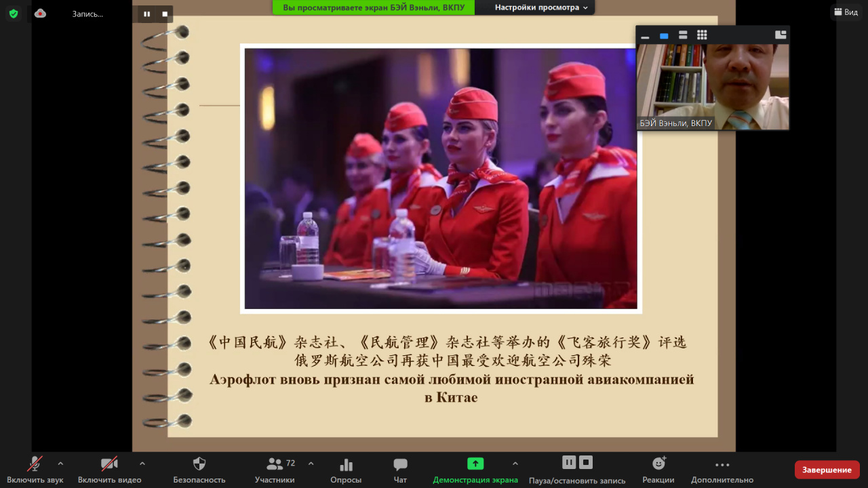This screenshot has width=868, height=488.
Task: Open the Безопасность security menu
Action: 199,470
